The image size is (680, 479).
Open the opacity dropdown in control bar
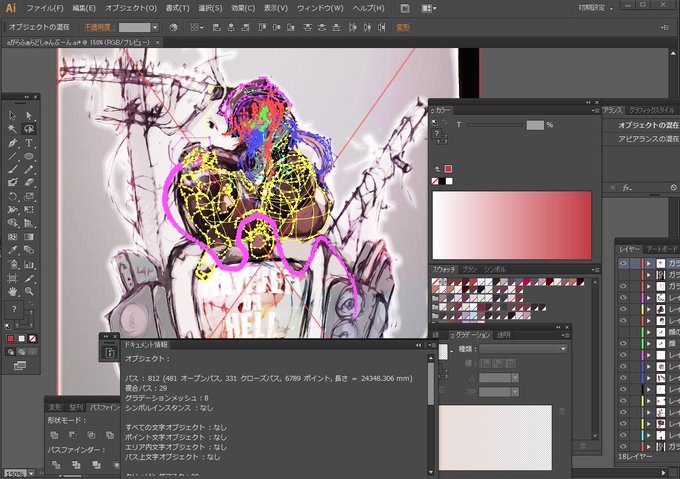pyautogui.click(x=155, y=27)
